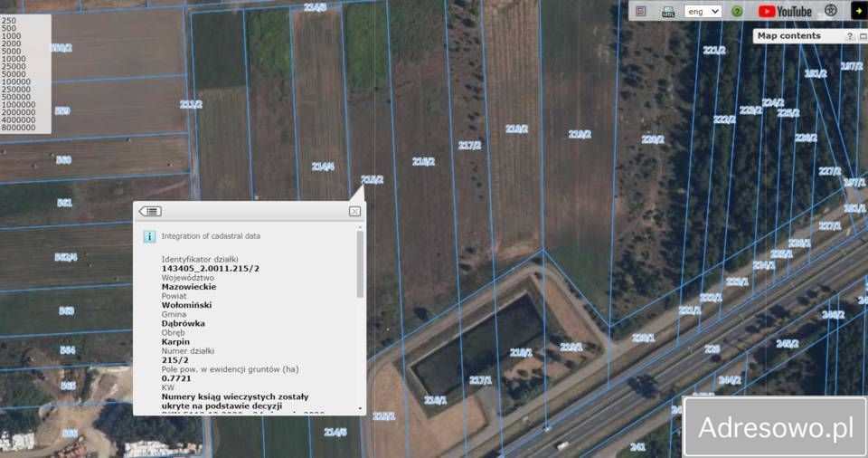Image resolution: width=868 pixels, height=458 pixels.
Task: Click parcel label 221/2 on the map
Action: (x=714, y=51)
